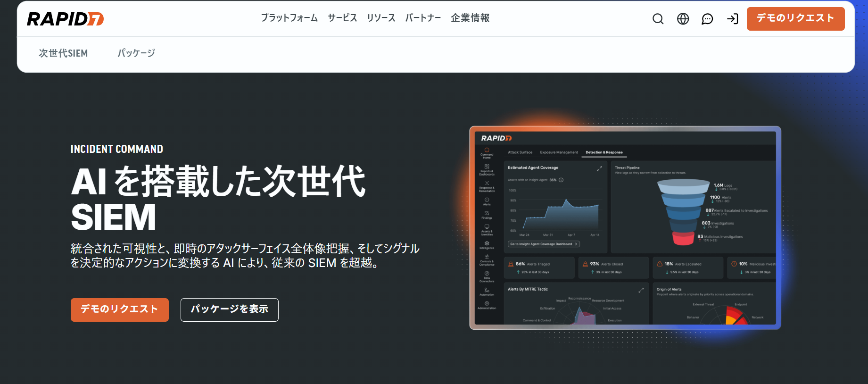The width and height of the screenshot is (868, 384).
Task: Click the Go to Insight Agent Coverage Dashboard link
Action: 543,244
